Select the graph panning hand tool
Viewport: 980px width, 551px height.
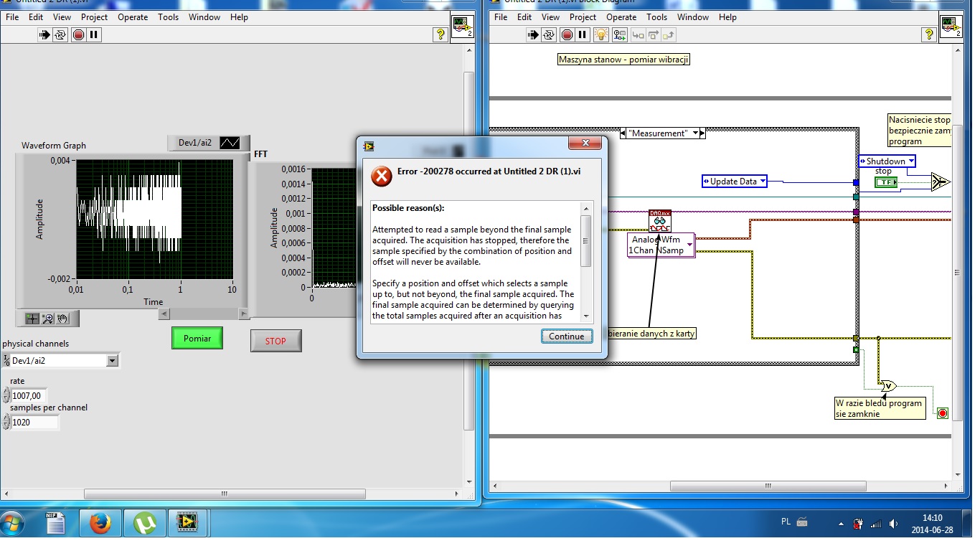point(63,319)
